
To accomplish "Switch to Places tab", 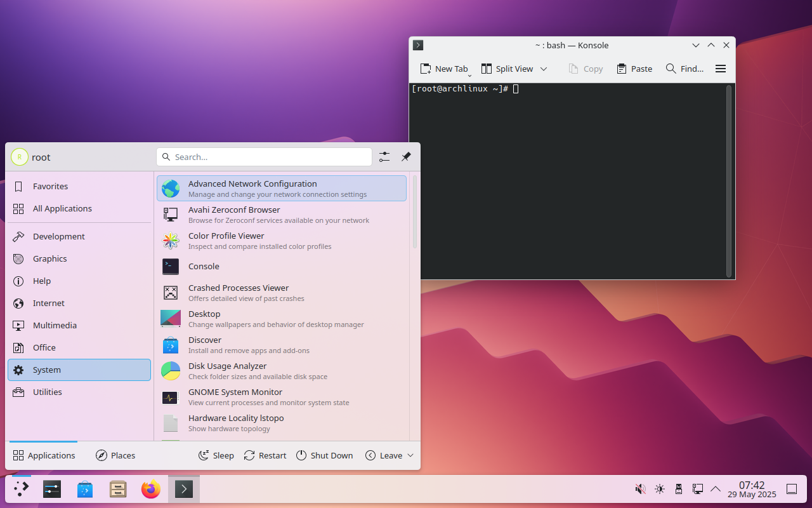I will point(115,455).
